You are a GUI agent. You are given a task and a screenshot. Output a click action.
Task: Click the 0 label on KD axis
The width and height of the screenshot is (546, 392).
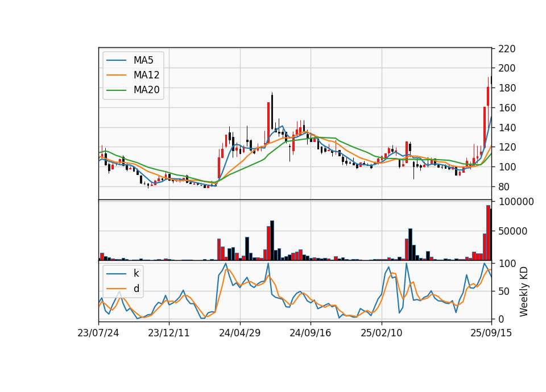(501, 319)
